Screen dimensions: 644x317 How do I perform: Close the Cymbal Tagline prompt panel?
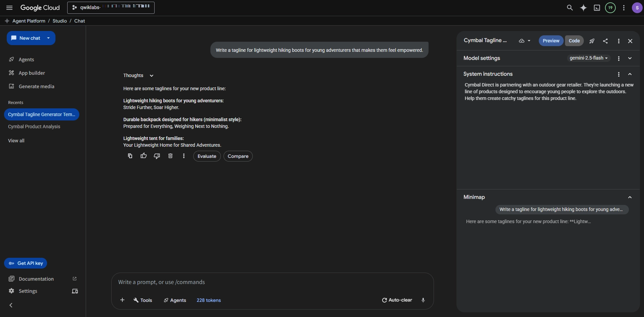tap(630, 41)
